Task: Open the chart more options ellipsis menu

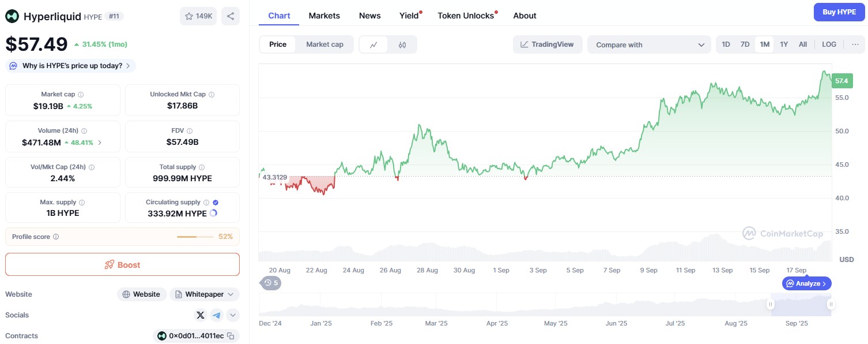Action: coord(855,44)
